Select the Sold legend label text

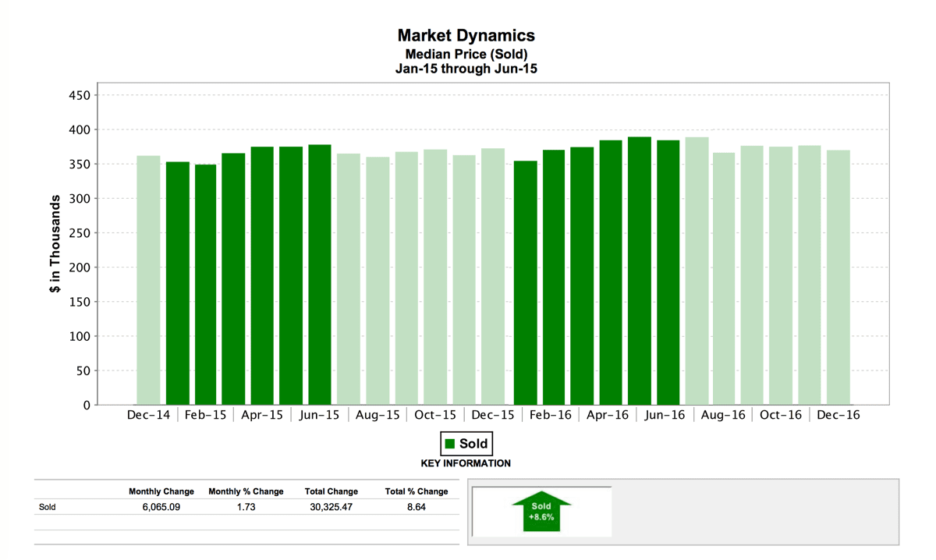(473, 444)
